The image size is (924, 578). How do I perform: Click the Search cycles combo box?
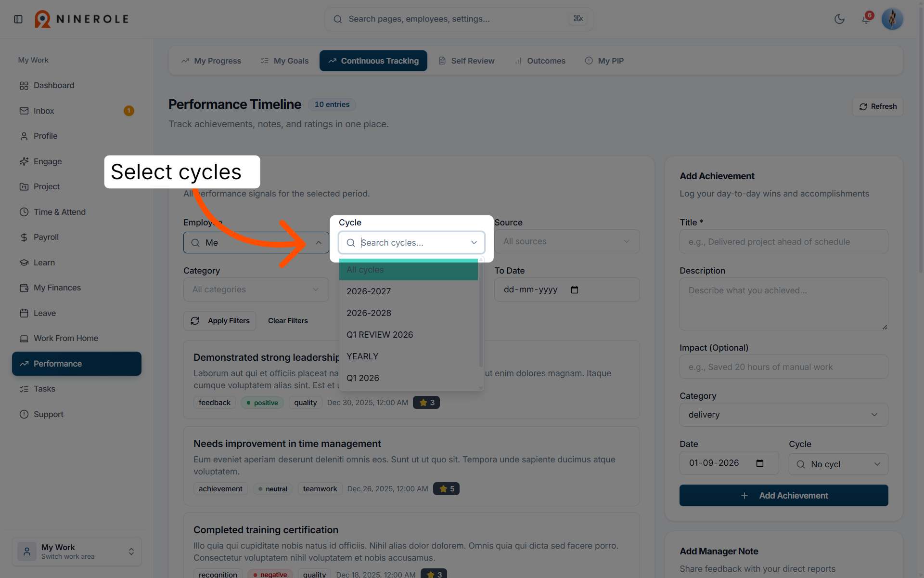click(411, 243)
